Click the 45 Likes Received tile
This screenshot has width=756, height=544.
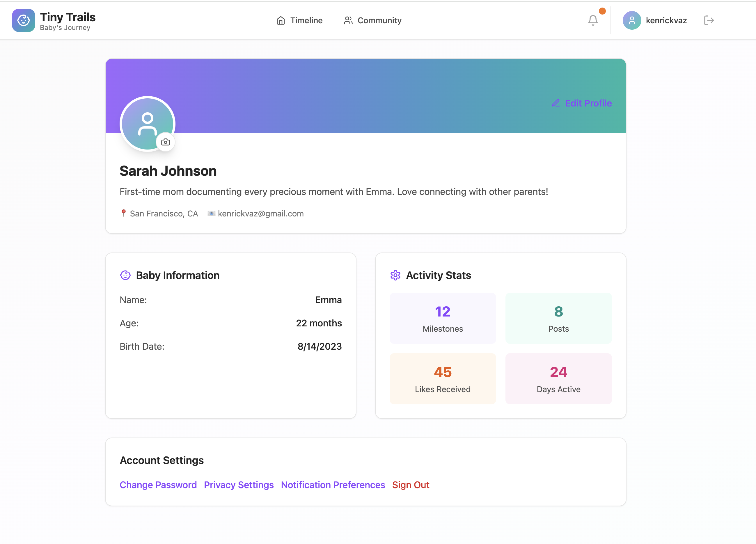click(x=443, y=379)
